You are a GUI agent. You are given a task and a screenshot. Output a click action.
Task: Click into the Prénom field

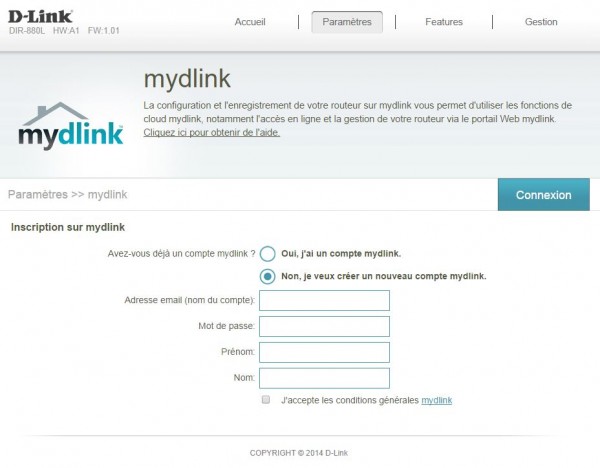point(324,352)
